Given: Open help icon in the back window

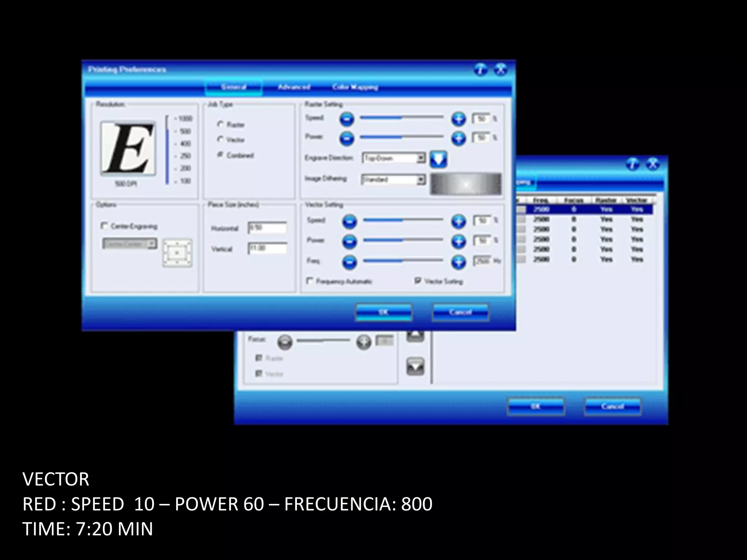Looking at the screenshot, I should 632,164.
